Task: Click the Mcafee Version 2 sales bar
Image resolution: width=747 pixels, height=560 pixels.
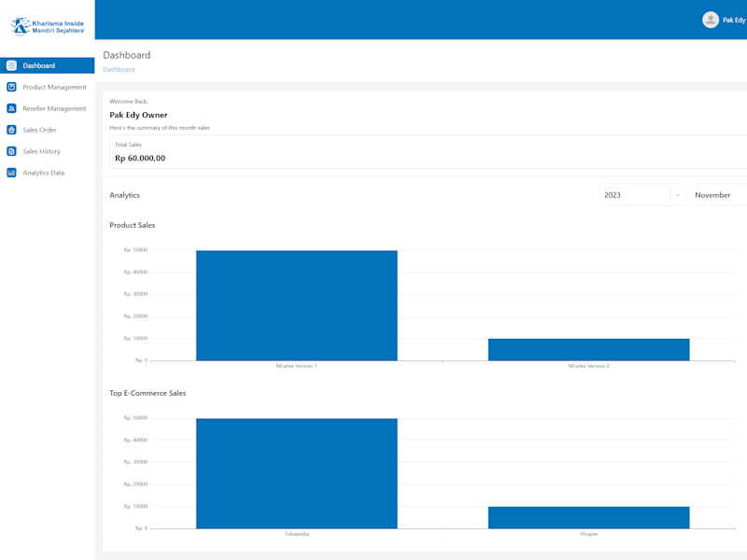Action: 589,350
